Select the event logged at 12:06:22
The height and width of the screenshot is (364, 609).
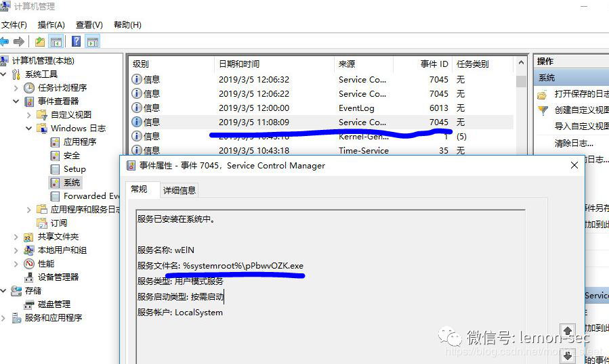(321, 94)
